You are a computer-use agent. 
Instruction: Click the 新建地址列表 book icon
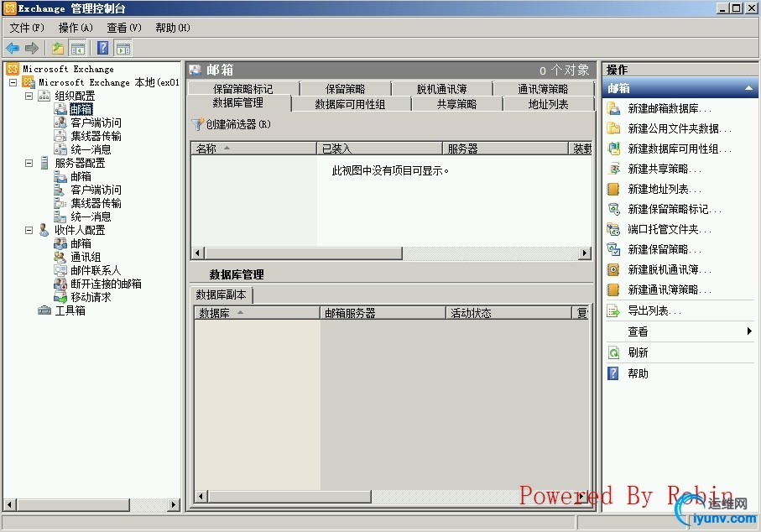[613, 189]
